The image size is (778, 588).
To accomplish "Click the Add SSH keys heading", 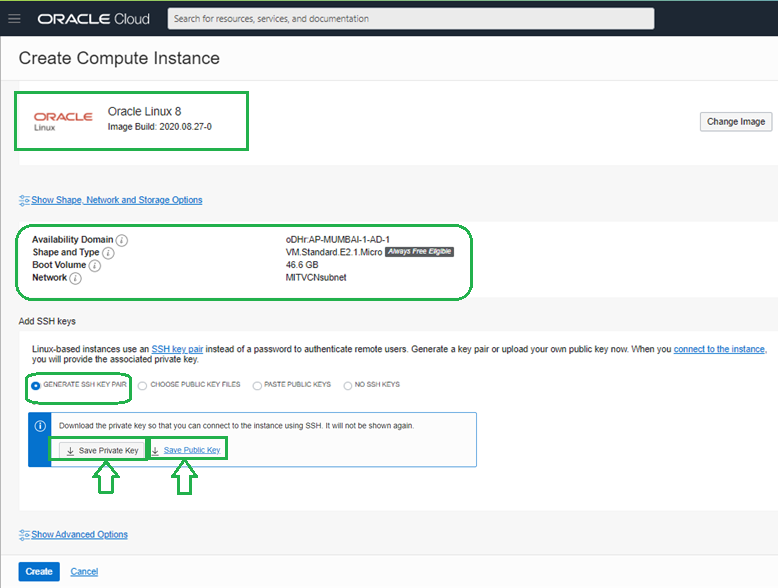I will [47, 321].
